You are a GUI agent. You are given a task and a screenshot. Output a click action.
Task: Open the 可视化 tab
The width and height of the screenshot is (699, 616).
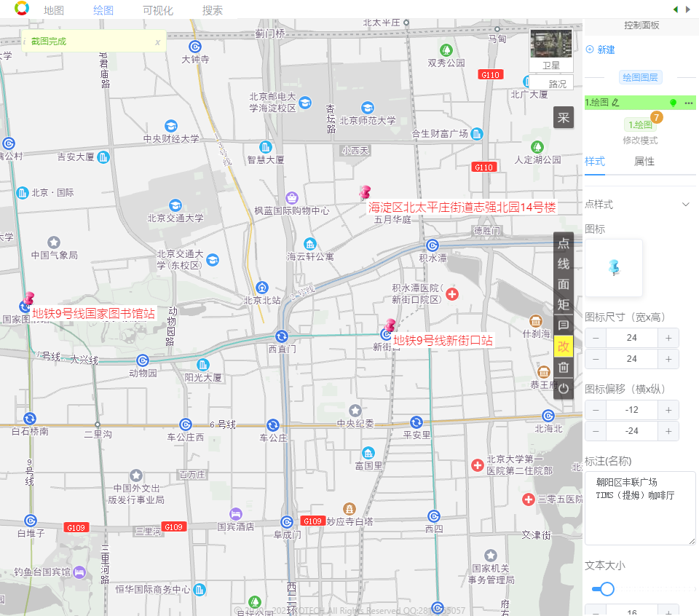(x=158, y=10)
